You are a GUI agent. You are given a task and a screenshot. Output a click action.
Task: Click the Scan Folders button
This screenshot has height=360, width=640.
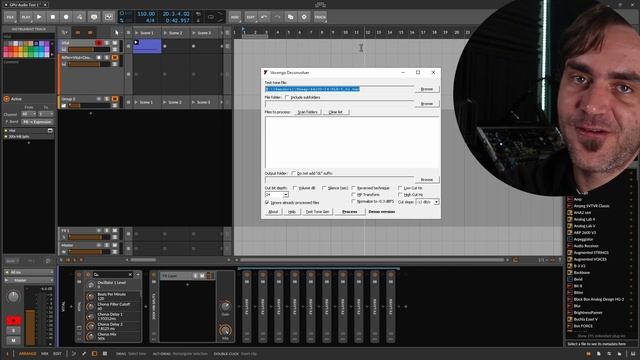(x=308, y=112)
